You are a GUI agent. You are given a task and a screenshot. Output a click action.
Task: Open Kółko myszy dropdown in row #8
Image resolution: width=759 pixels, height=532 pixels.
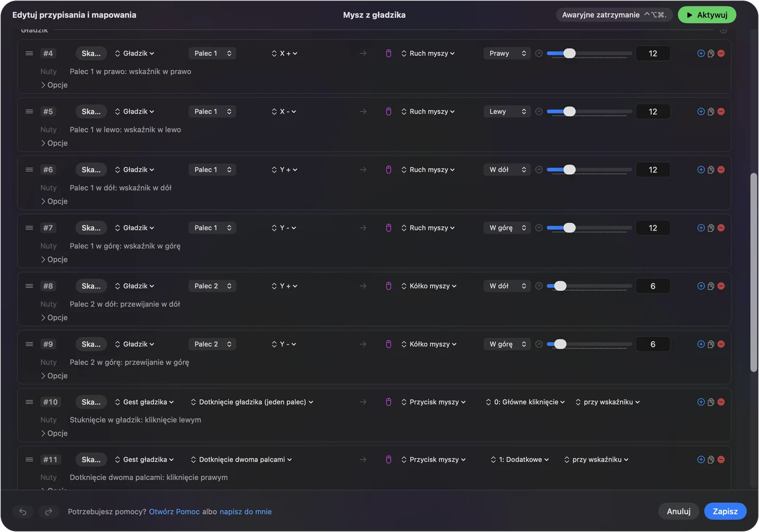[x=429, y=286]
